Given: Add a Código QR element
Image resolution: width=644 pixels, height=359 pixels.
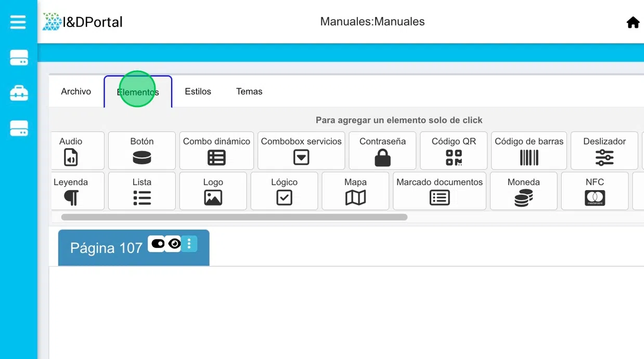Looking at the screenshot, I should pyautogui.click(x=454, y=151).
